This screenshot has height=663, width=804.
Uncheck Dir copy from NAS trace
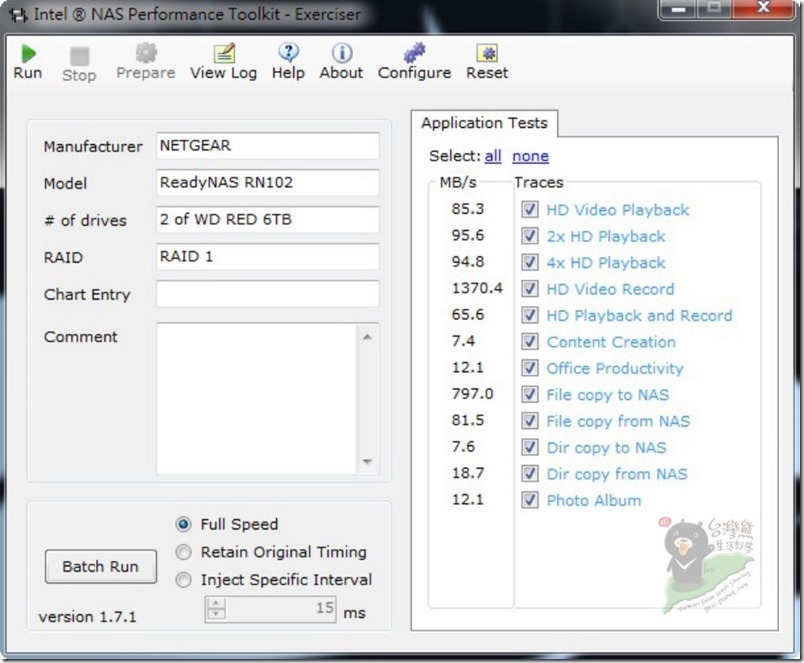click(530, 474)
